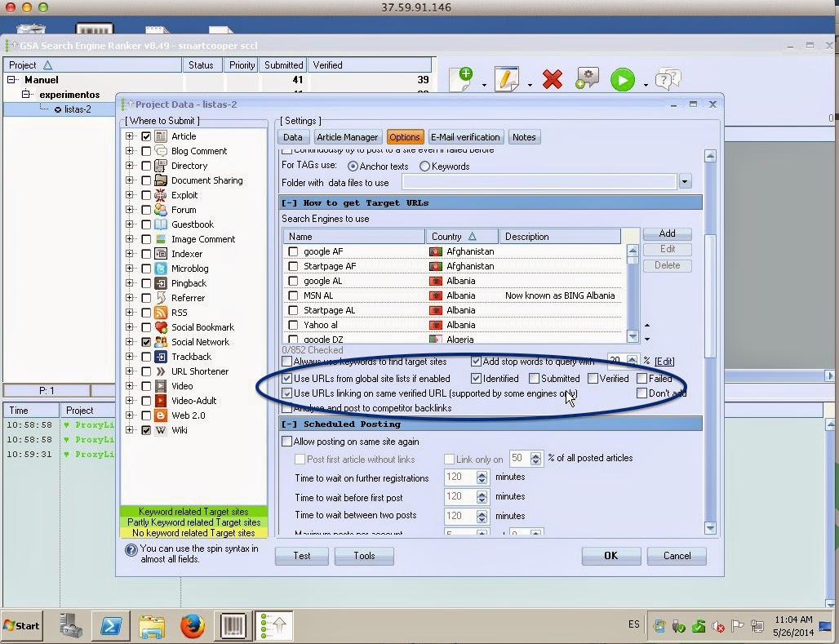The height and width of the screenshot is (644, 839).
Task: Click the Blog Comment engine icon
Action: coord(161,151)
